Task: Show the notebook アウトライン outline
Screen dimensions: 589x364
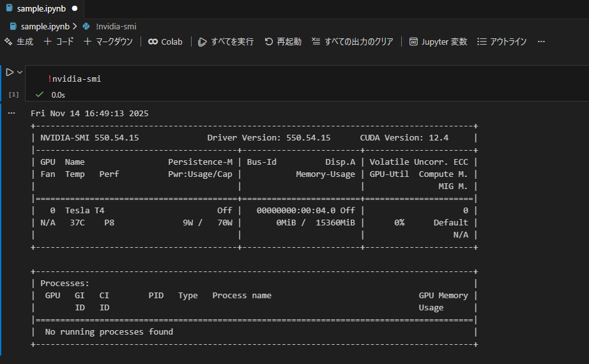Action: click(502, 42)
